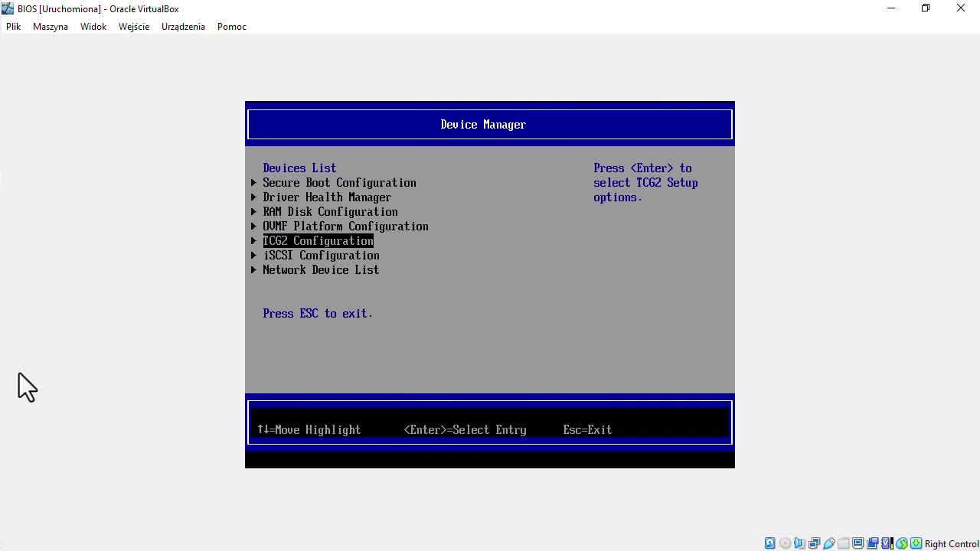Click the keyboard capture status icon
This screenshot has width=980, height=551.
(916, 543)
